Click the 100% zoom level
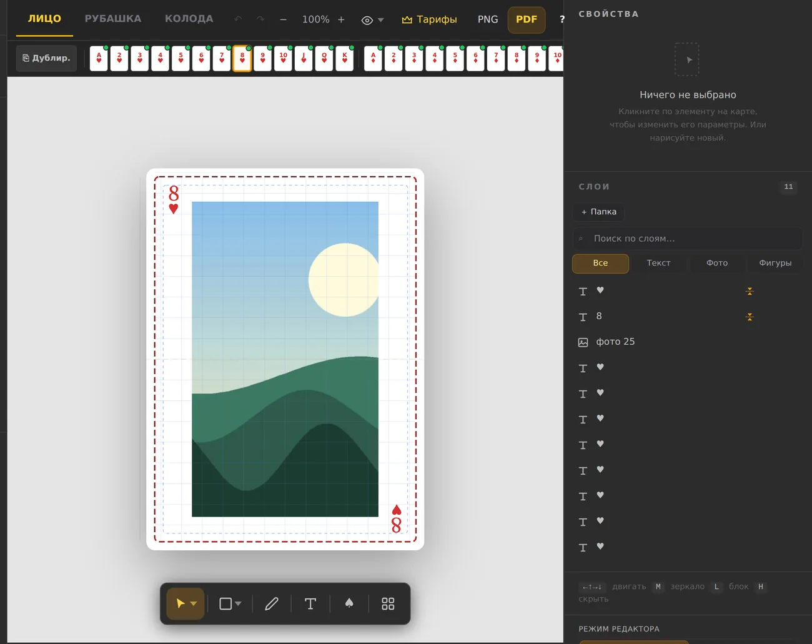This screenshot has width=812, height=644. pyautogui.click(x=315, y=19)
